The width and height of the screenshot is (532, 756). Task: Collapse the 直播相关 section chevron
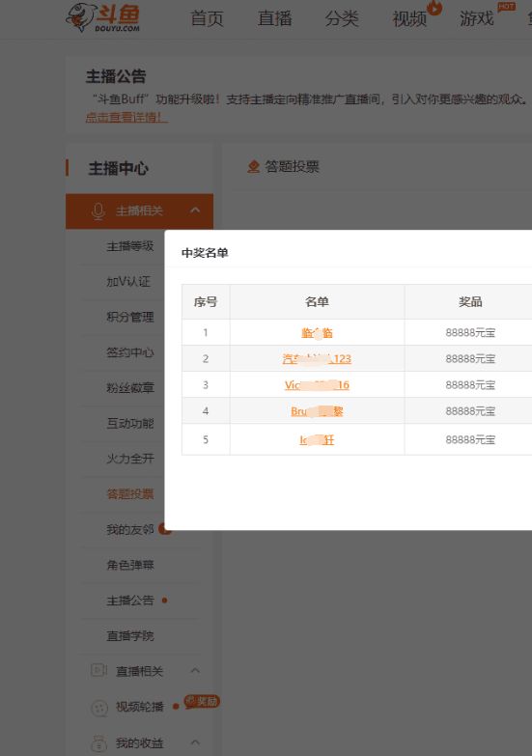[x=195, y=670]
